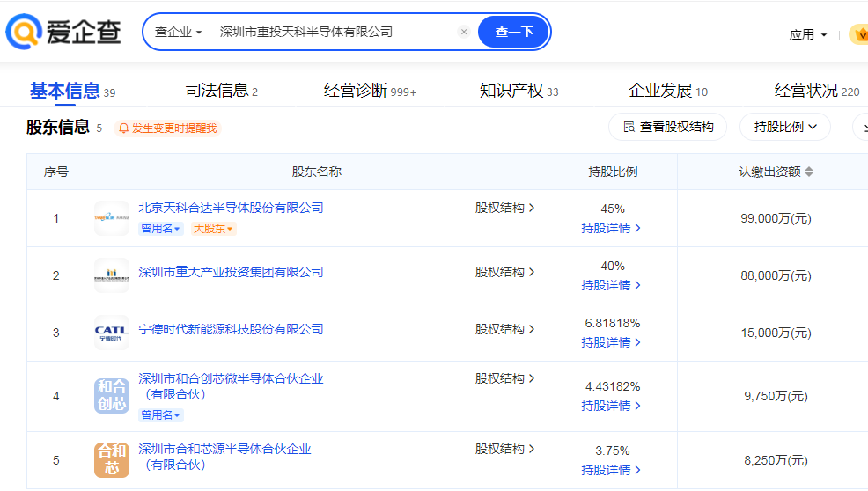Screen dimensions: 868x491
Task: Expand 曾用名 for 北京天科合达
Action: pos(161,229)
